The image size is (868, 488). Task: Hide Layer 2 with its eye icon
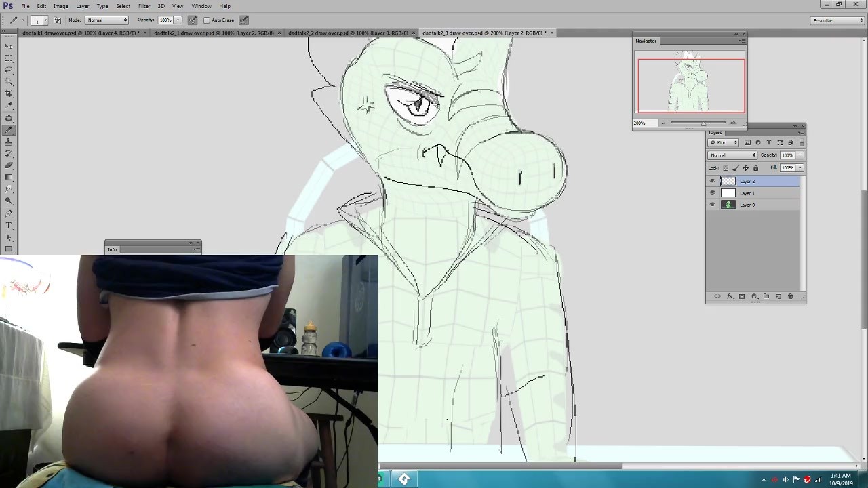point(712,181)
